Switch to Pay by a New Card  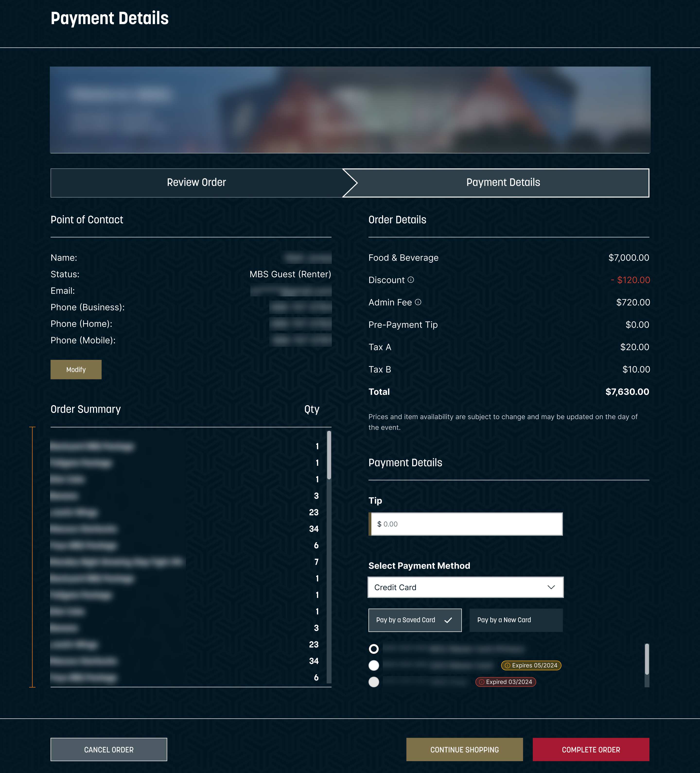(x=516, y=620)
